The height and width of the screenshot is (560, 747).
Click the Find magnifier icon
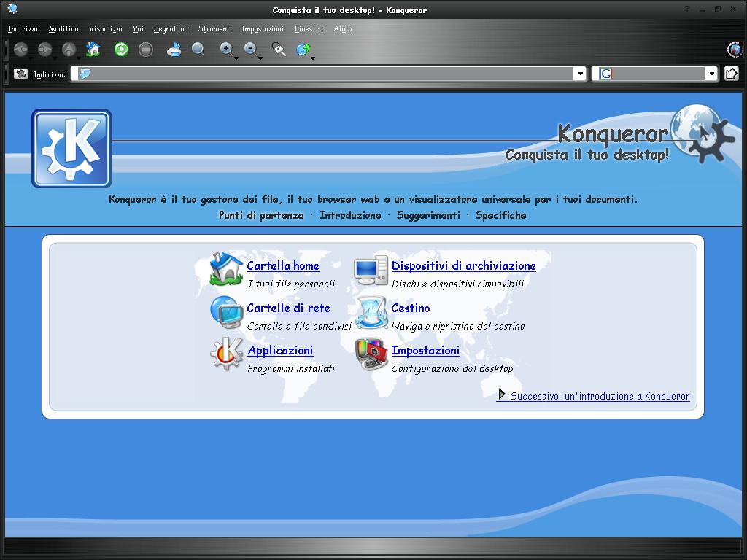click(198, 49)
